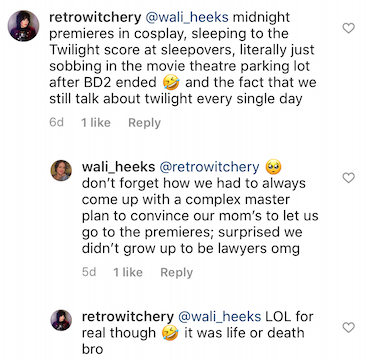
Task: Open wali_heeks' profile picture
Action: pyautogui.click(x=61, y=170)
